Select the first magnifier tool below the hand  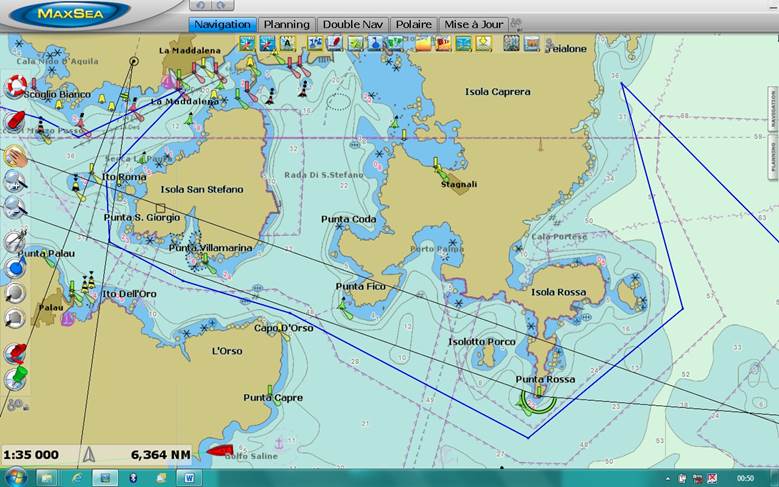click(x=15, y=180)
